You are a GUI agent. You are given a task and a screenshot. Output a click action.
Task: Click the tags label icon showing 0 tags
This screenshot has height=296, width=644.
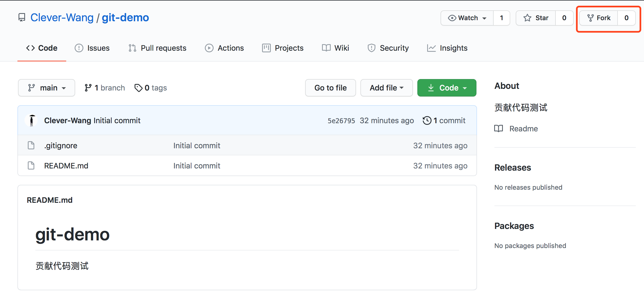(138, 87)
